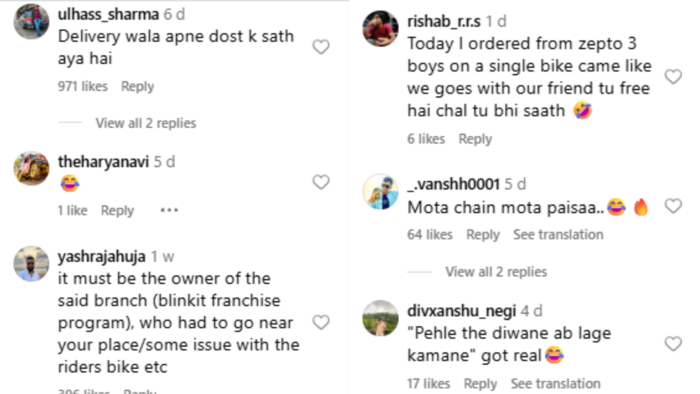This screenshot has height=394, width=700.
Task: See translation of Mota chain comment
Action: [x=558, y=235]
